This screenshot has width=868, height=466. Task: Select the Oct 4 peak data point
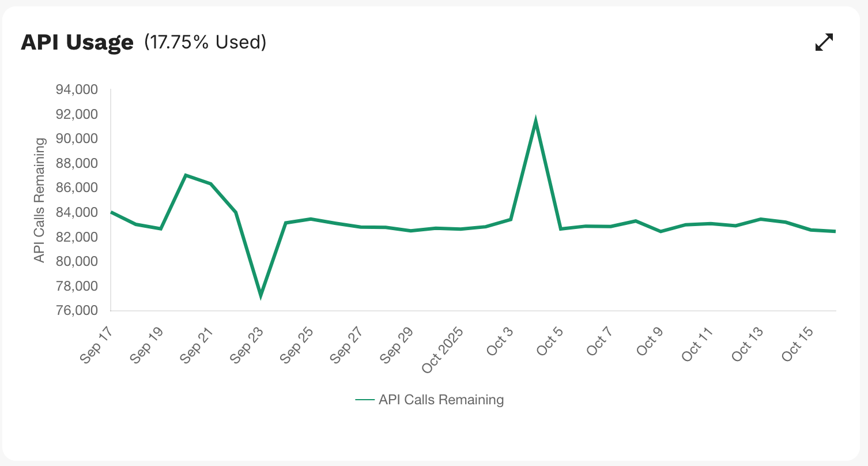(536, 122)
